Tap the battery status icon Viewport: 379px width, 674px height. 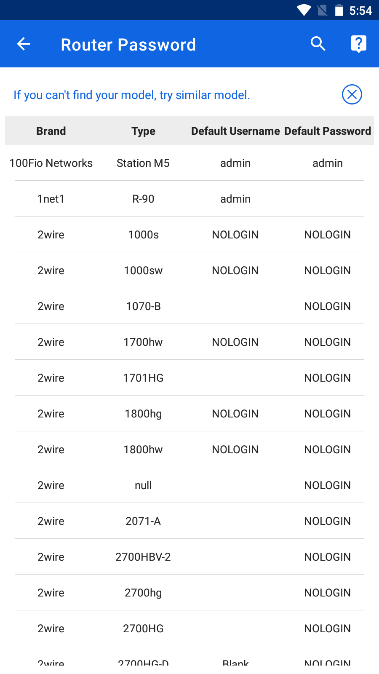click(339, 10)
